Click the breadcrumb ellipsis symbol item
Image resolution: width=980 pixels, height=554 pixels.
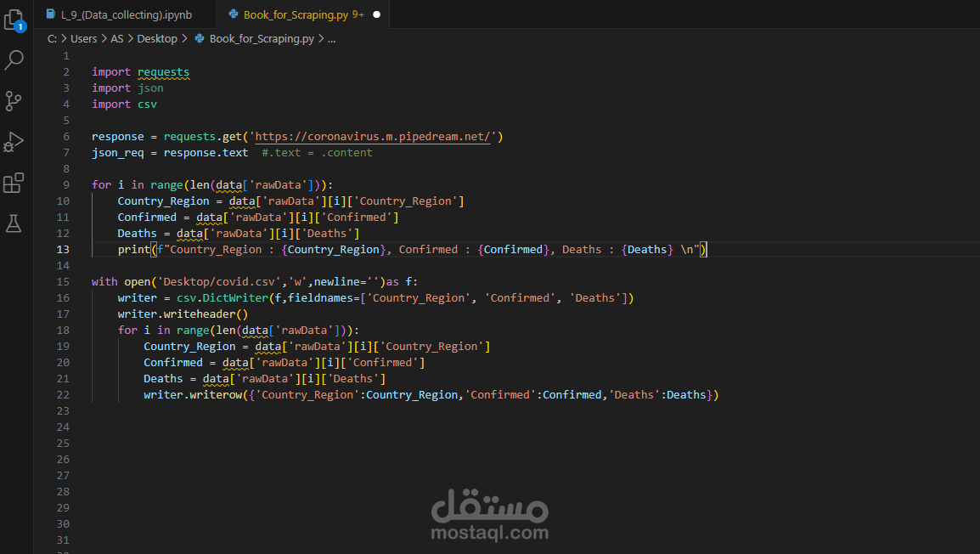332,39
